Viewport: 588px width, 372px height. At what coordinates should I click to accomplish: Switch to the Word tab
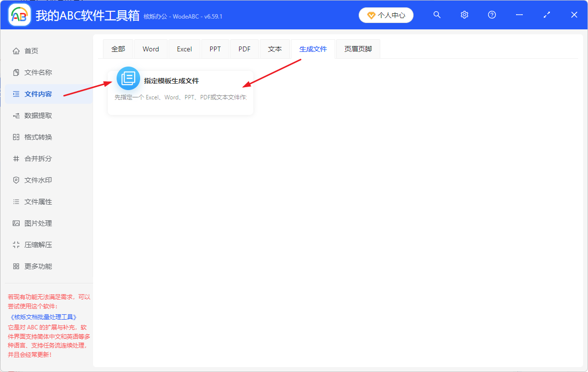pyautogui.click(x=150, y=48)
